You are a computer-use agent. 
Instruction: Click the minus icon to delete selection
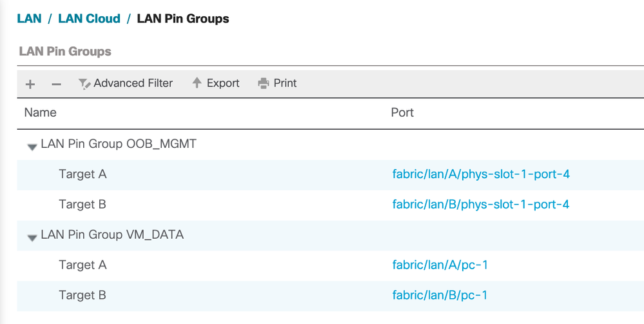point(56,84)
